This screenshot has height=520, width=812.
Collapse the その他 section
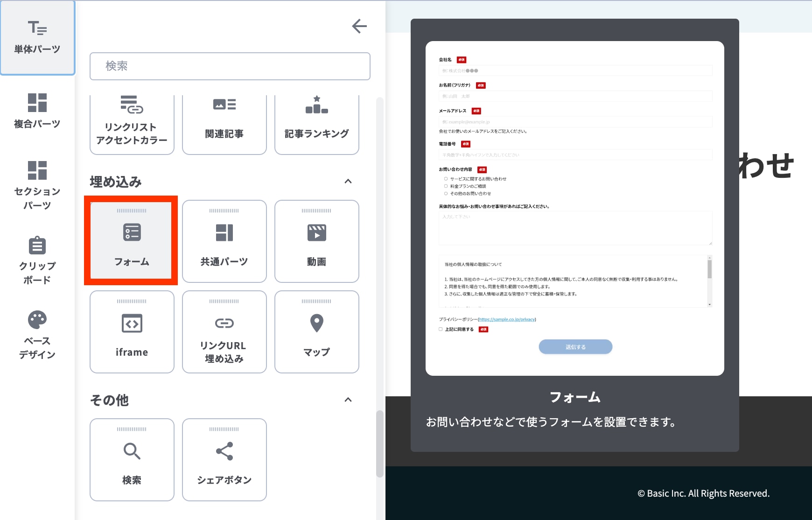pyautogui.click(x=348, y=400)
